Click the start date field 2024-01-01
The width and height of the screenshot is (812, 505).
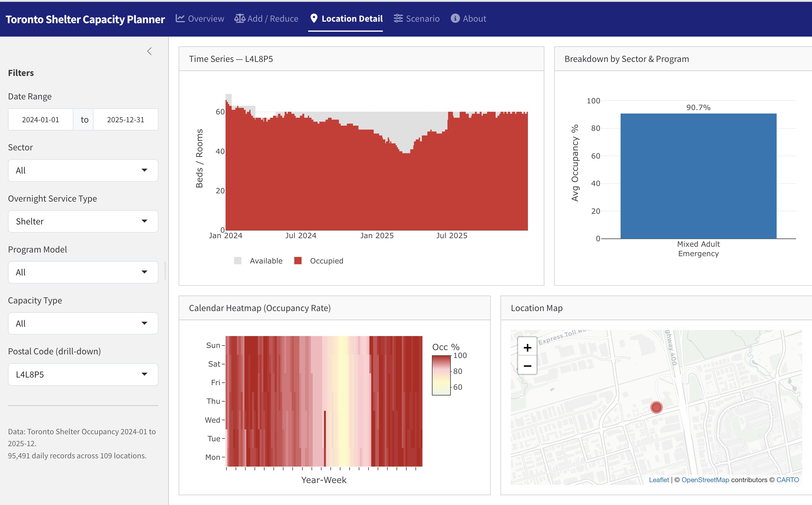pos(40,120)
